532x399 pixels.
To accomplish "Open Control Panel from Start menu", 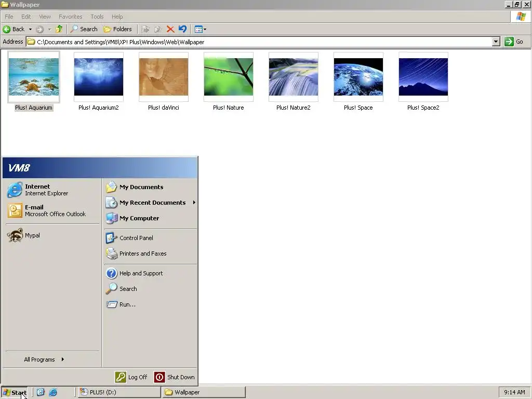I will coord(151,238).
